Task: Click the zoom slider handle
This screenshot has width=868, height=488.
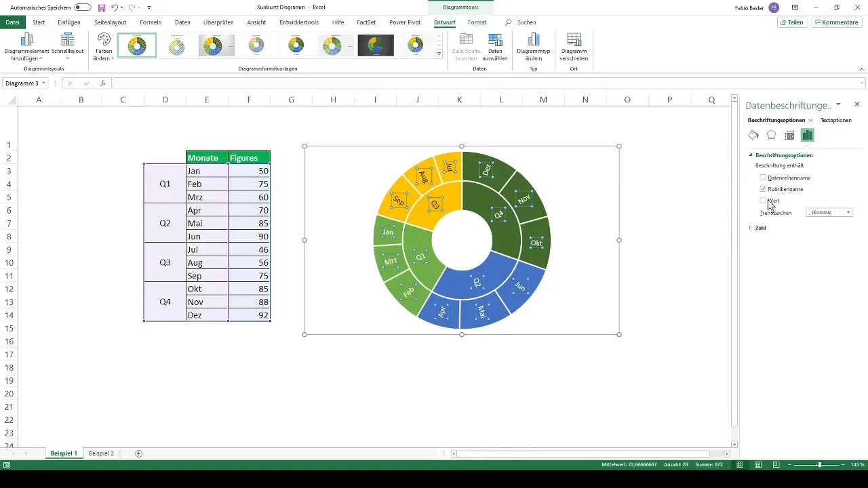Action: 819,464
